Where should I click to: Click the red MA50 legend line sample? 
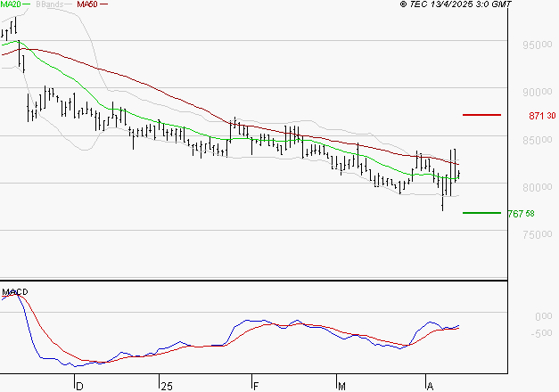[x=103, y=5]
